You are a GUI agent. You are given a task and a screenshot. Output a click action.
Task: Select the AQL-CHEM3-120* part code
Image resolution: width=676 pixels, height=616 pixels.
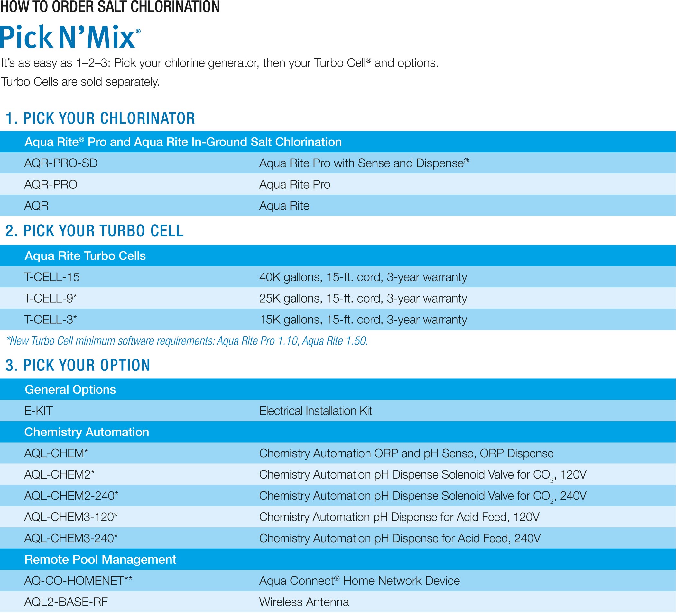tap(71, 517)
